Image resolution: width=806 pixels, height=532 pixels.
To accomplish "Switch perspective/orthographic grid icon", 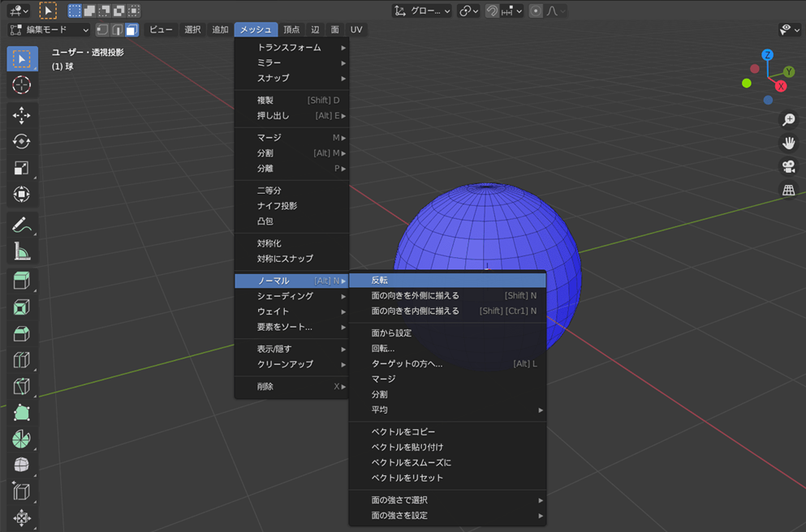I will 788,190.
